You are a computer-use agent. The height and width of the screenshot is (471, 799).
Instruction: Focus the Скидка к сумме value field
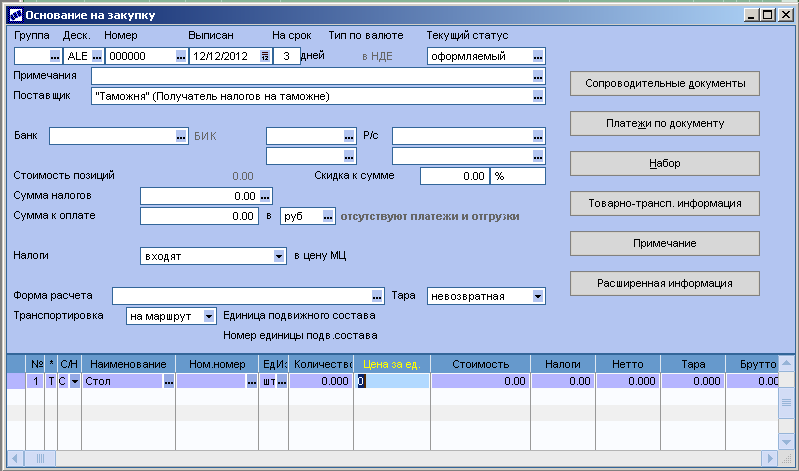pos(455,176)
